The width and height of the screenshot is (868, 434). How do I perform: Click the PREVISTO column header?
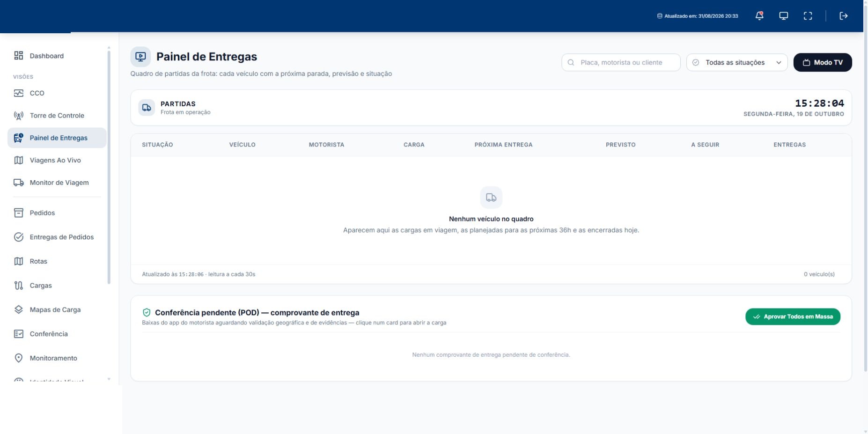point(621,145)
